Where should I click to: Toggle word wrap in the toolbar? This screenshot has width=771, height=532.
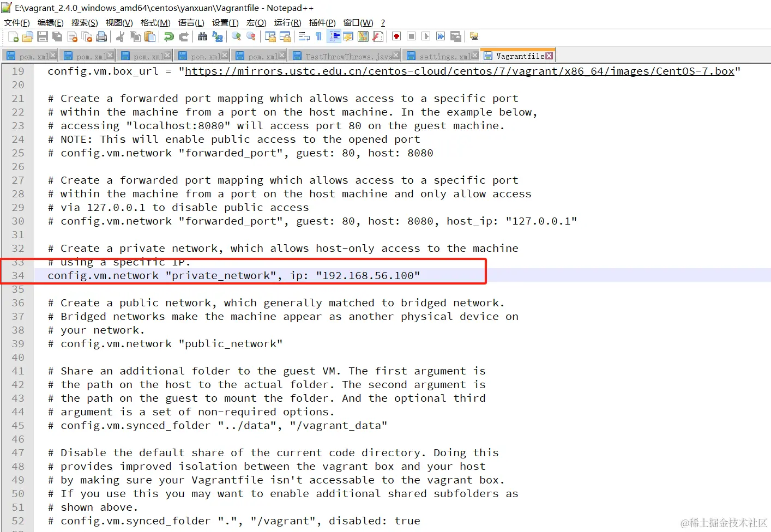[304, 37]
